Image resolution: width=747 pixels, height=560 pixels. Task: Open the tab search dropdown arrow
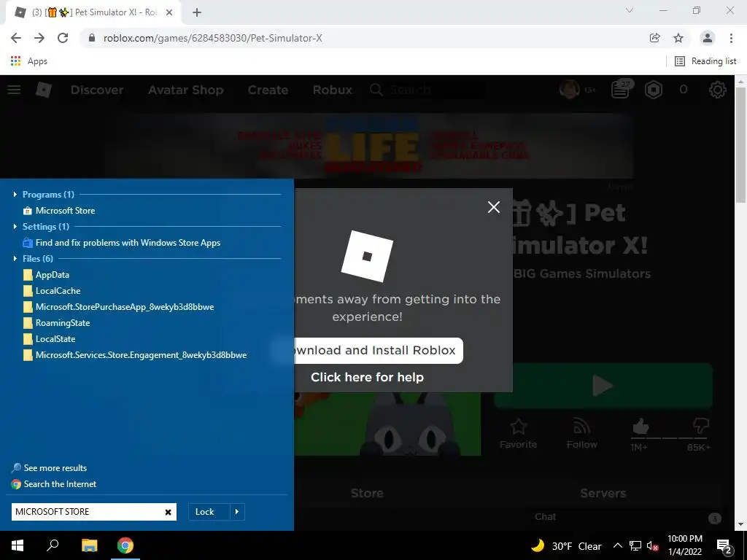pyautogui.click(x=630, y=10)
